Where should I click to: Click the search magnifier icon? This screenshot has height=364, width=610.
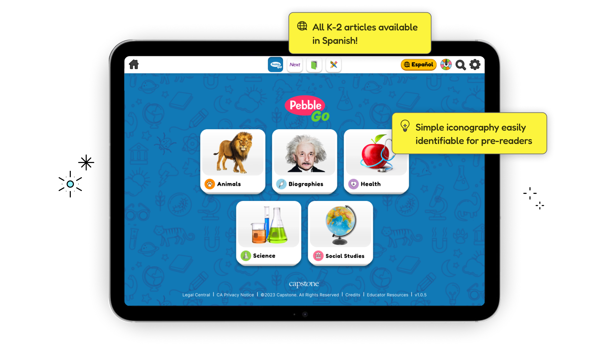click(461, 65)
